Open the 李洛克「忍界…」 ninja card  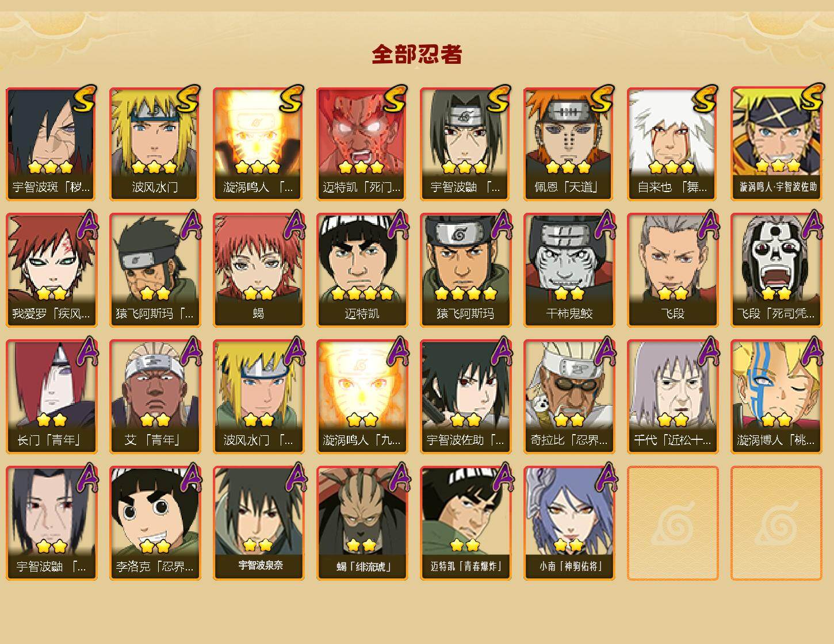click(x=155, y=523)
